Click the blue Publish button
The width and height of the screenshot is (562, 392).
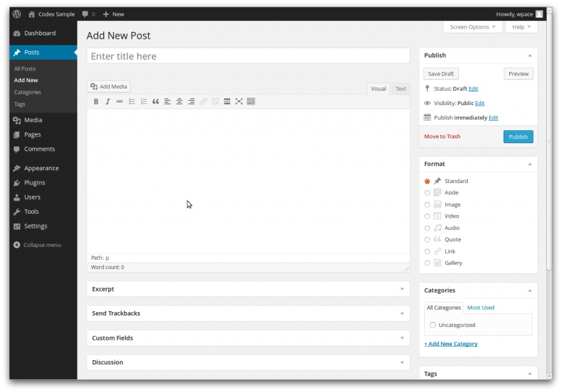coord(518,137)
